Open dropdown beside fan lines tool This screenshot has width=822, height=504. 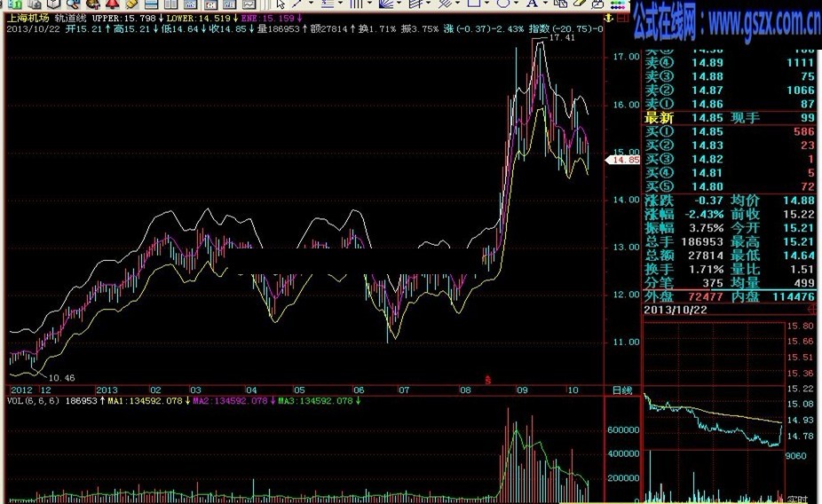pyautogui.click(x=399, y=3)
